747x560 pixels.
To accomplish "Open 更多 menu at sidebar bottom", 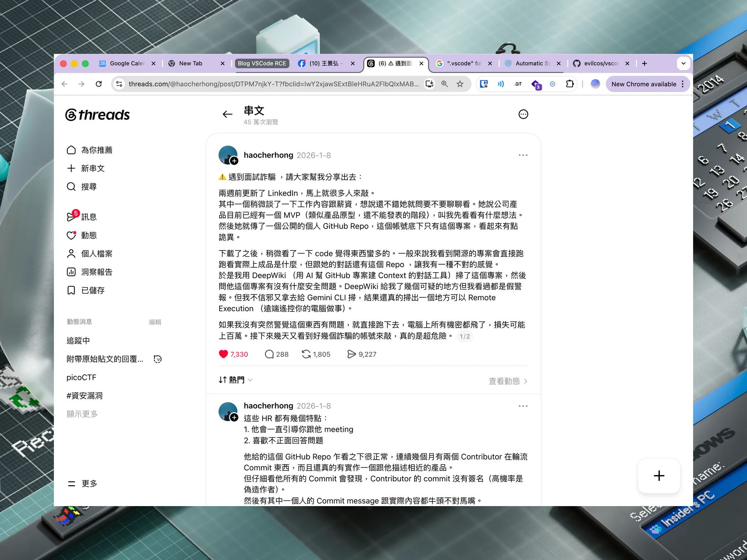I will coord(82,484).
